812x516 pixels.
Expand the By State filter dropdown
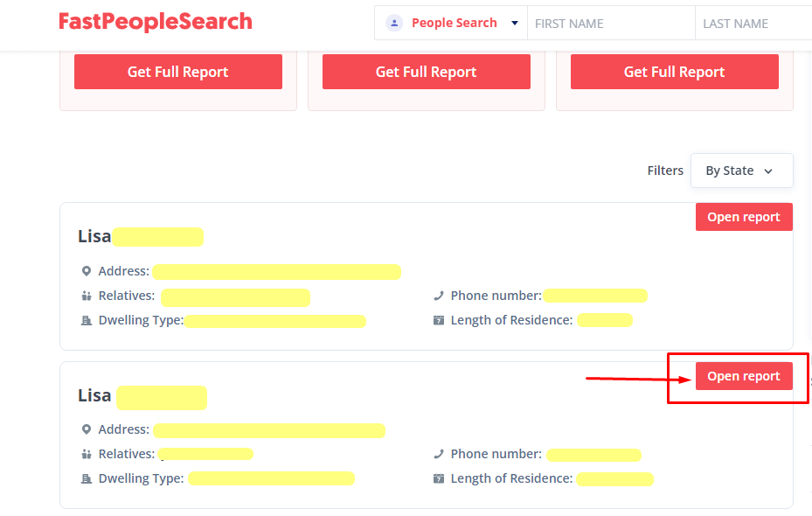pos(741,171)
